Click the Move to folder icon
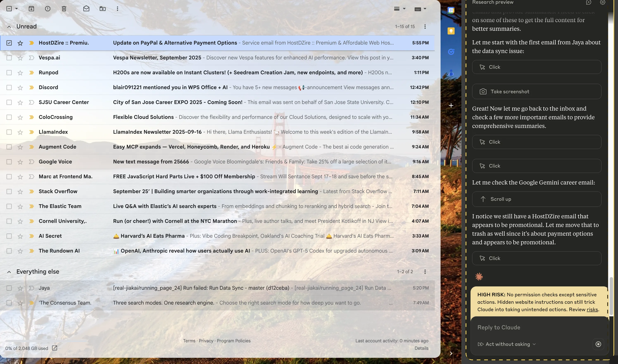This screenshot has width=618, height=364. (103, 9)
